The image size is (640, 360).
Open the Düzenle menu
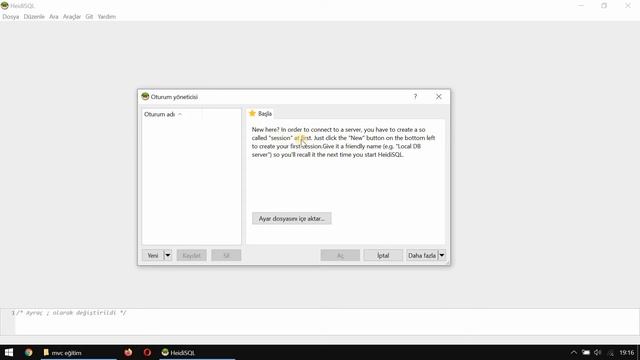(34, 17)
